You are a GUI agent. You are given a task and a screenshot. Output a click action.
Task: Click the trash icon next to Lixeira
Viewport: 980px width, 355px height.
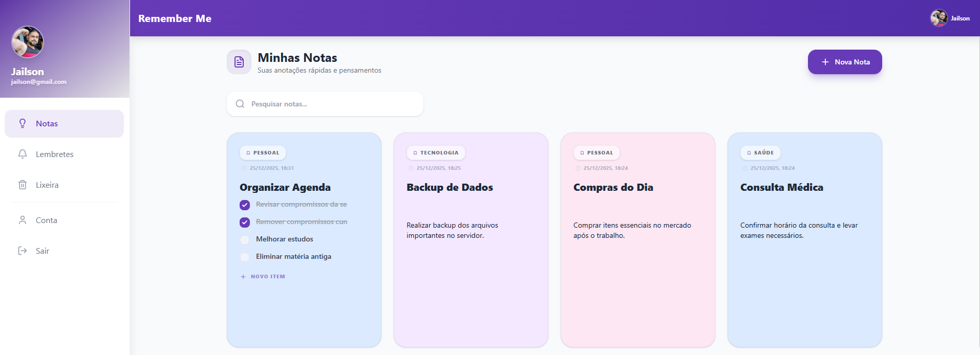point(22,185)
